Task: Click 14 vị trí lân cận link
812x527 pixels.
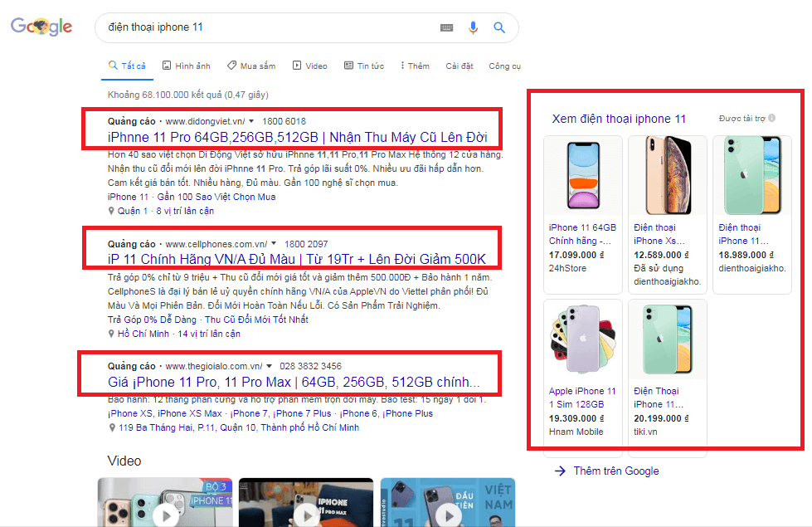Action: click(209, 334)
